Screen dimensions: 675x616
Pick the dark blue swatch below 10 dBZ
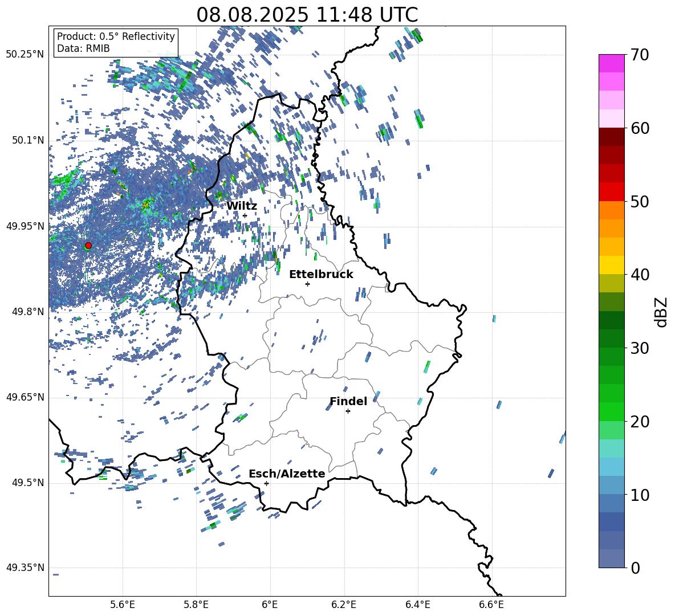(612, 521)
